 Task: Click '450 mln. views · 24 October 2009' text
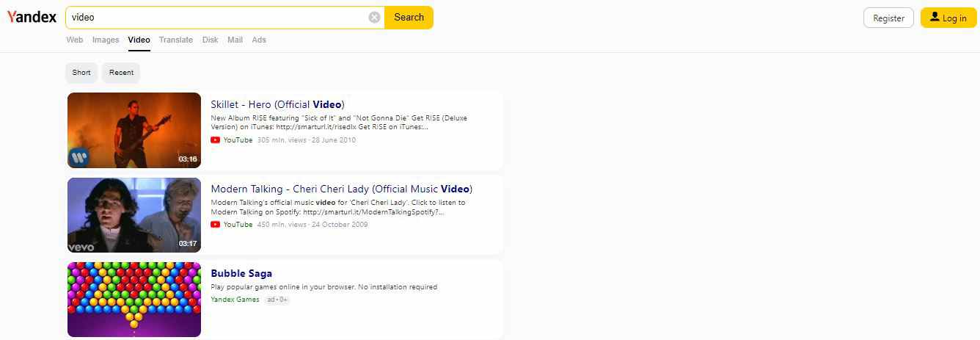312,225
